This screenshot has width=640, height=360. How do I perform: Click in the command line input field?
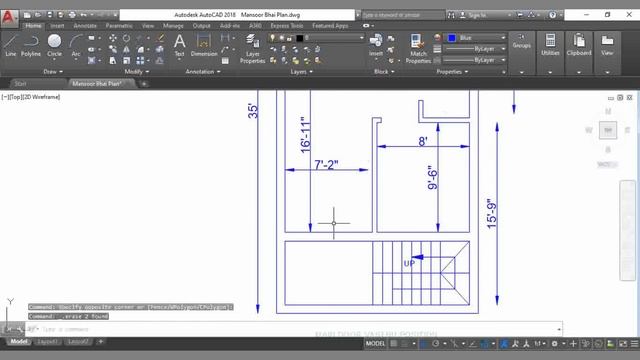(x=294, y=329)
